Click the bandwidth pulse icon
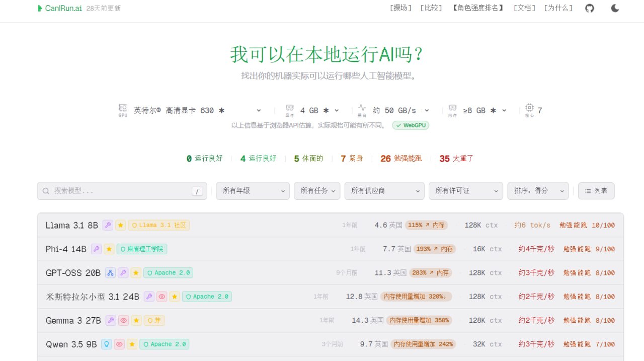This screenshot has height=361, width=644. (362, 108)
